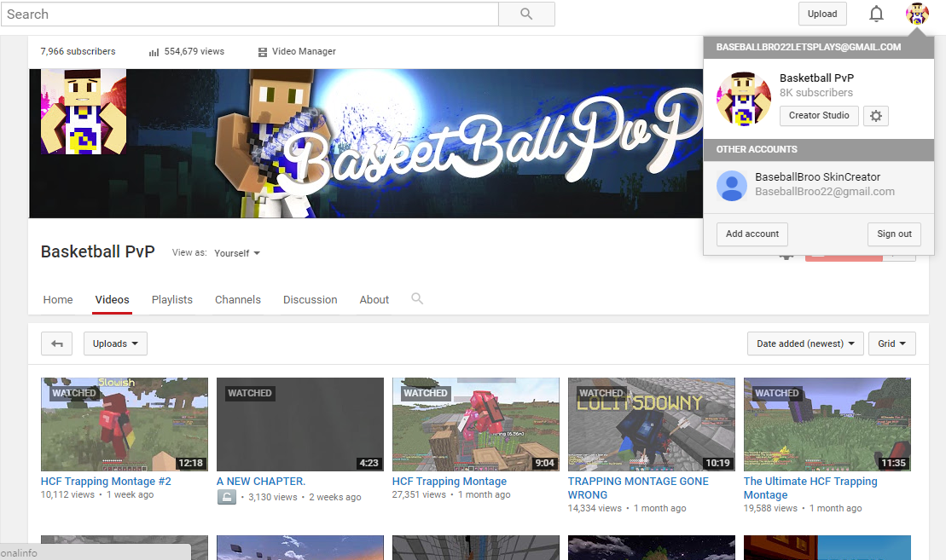This screenshot has width=946, height=560.
Task: Switch to the About tab
Action: [x=374, y=299]
